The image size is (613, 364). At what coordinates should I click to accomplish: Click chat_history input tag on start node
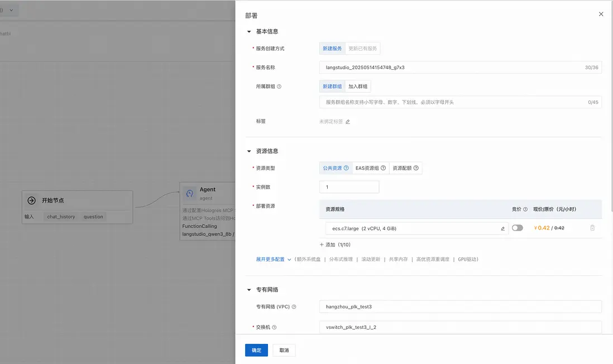[61, 217]
